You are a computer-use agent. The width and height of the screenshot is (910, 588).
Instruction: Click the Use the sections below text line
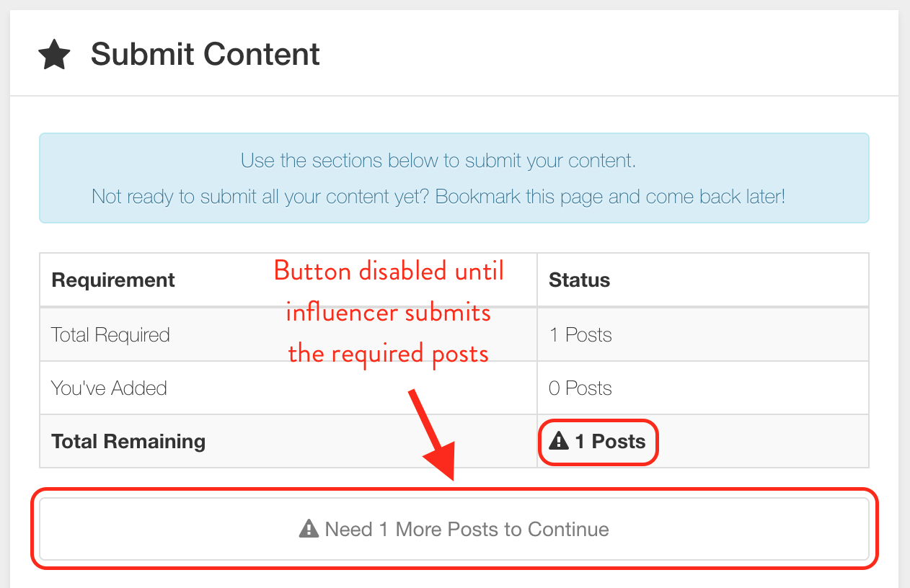point(438,160)
